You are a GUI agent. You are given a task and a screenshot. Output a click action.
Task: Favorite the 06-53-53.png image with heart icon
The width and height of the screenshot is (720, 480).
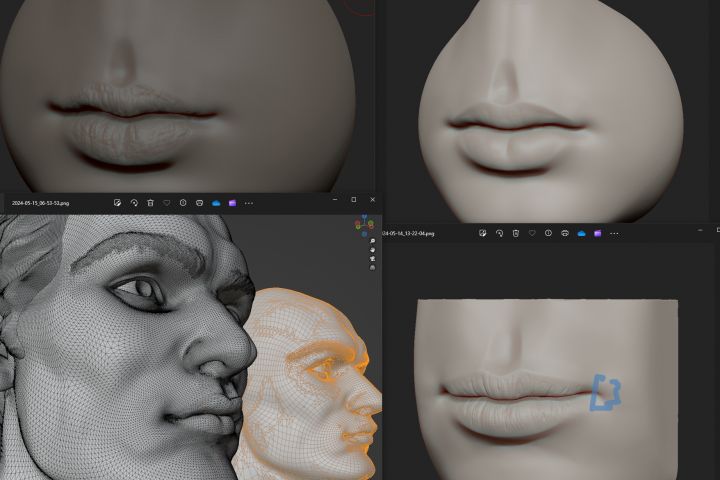tap(167, 203)
